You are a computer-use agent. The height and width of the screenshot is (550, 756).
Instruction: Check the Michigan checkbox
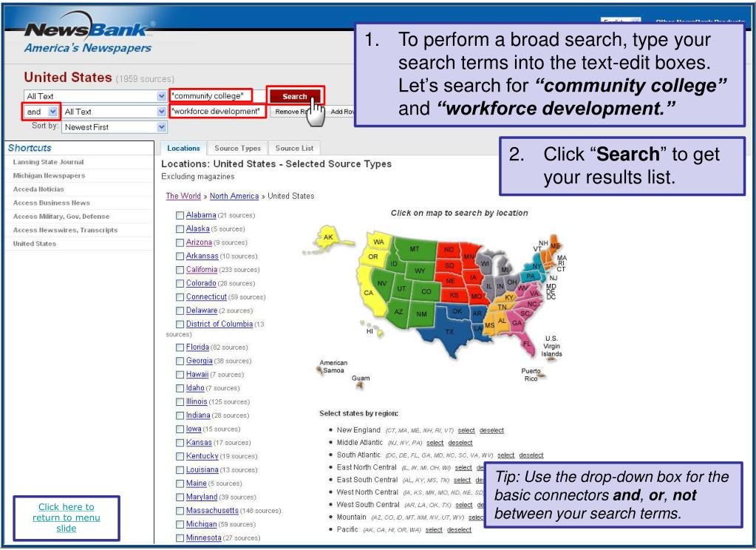(180, 524)
